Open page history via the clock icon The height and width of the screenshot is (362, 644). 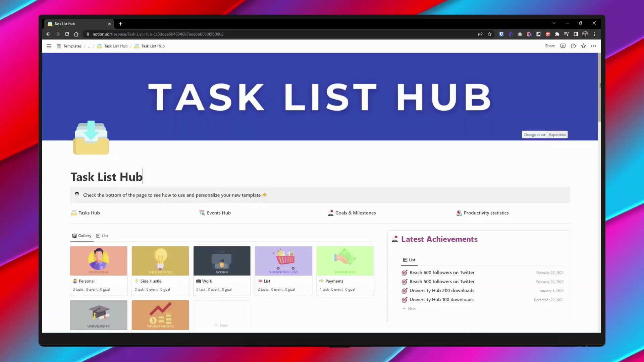573,46
